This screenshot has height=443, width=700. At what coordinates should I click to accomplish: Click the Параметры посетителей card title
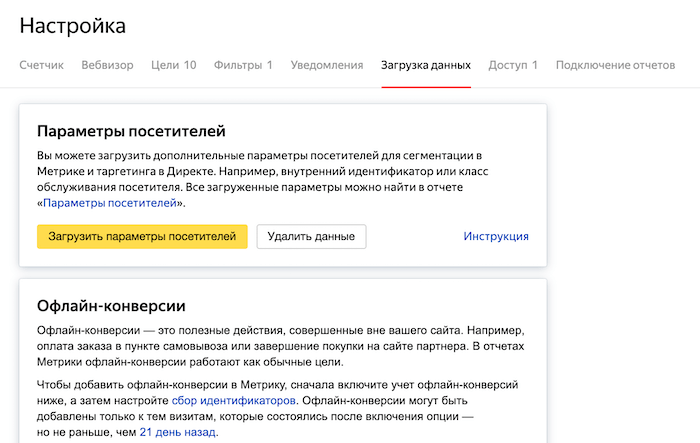131,131
